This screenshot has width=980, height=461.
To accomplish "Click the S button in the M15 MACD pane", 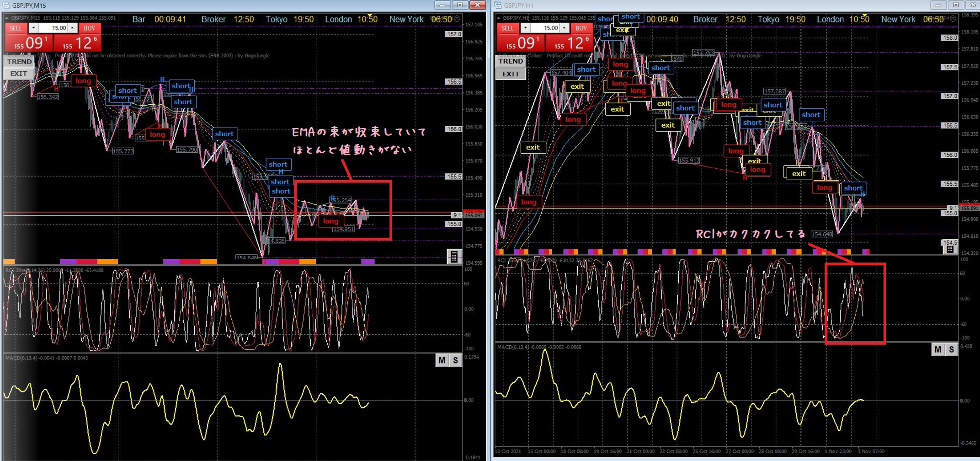I will pyautogui.click(x=455, y=360).
